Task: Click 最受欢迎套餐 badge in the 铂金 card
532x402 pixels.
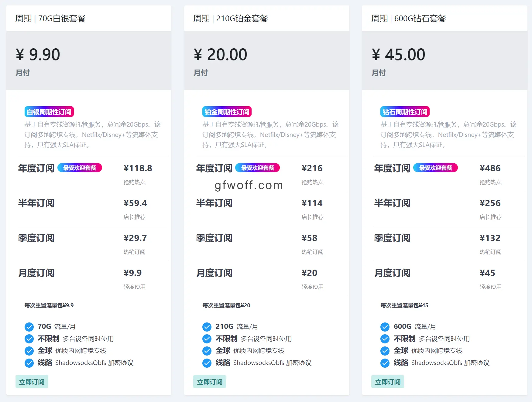Action: click(258, 168)
